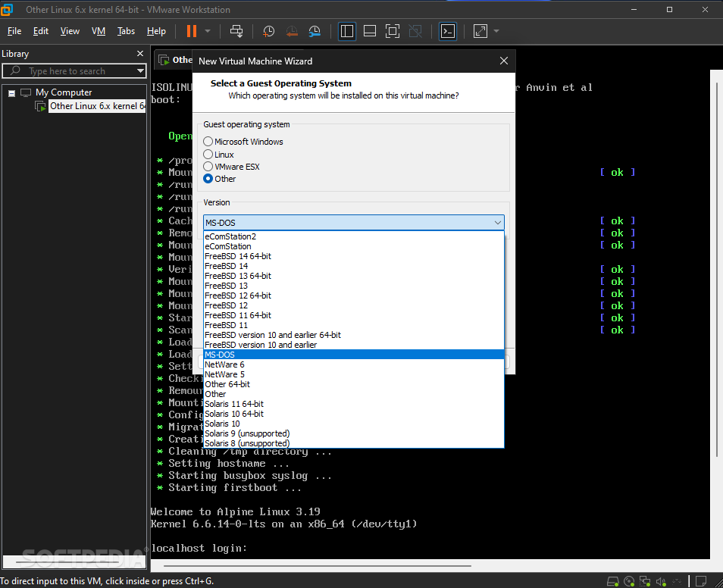Click the grayed-out status bar device icon
Viewport: 723px width, 588px height.
pos(677,581)
